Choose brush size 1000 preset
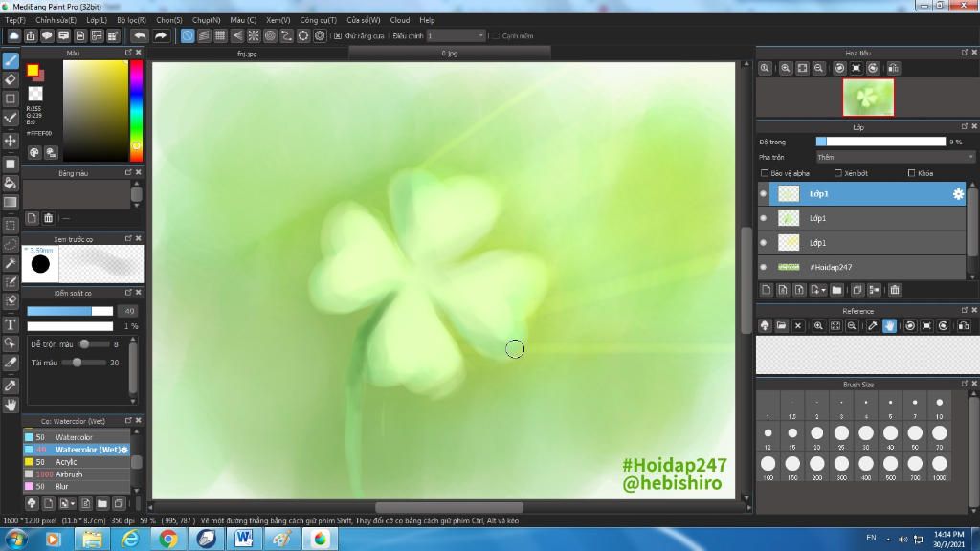The height and width of the screenshot is (551, 980). click(x=940, y=467)
